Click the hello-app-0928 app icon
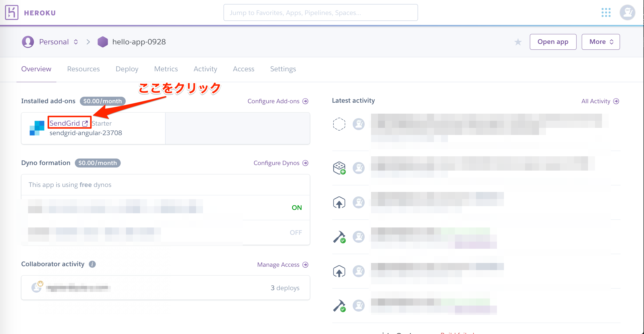 click(x=103, y=41)
